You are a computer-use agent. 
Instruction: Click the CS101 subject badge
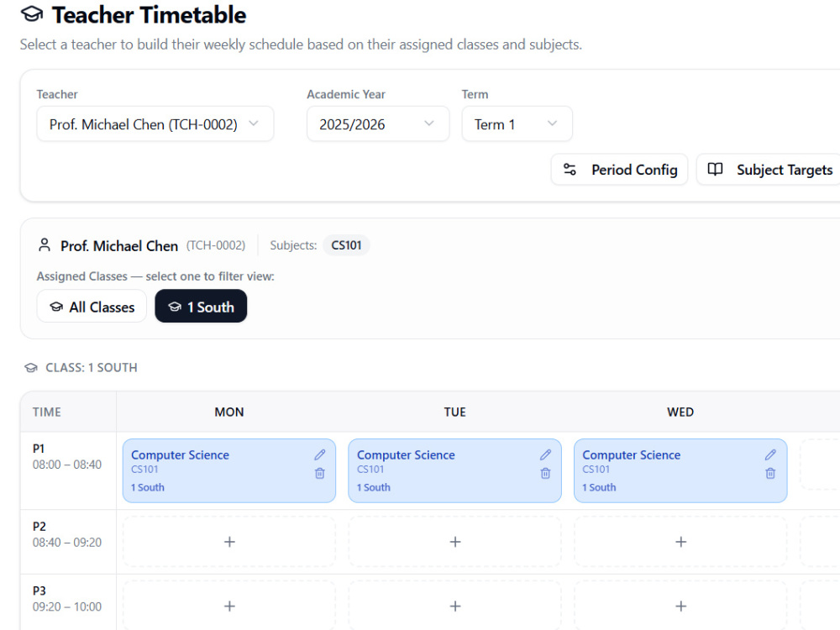click(x=346, y=245)
